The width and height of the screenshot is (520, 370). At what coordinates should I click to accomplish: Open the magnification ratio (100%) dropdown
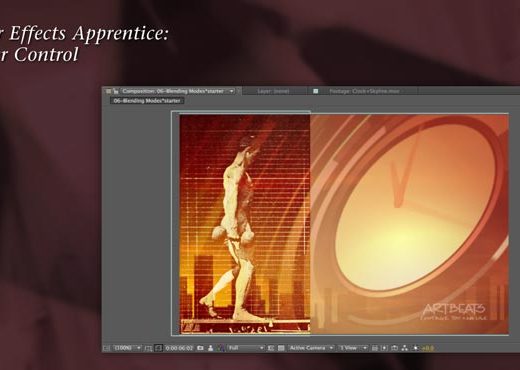pyautogui.click(x=127, y=348)
